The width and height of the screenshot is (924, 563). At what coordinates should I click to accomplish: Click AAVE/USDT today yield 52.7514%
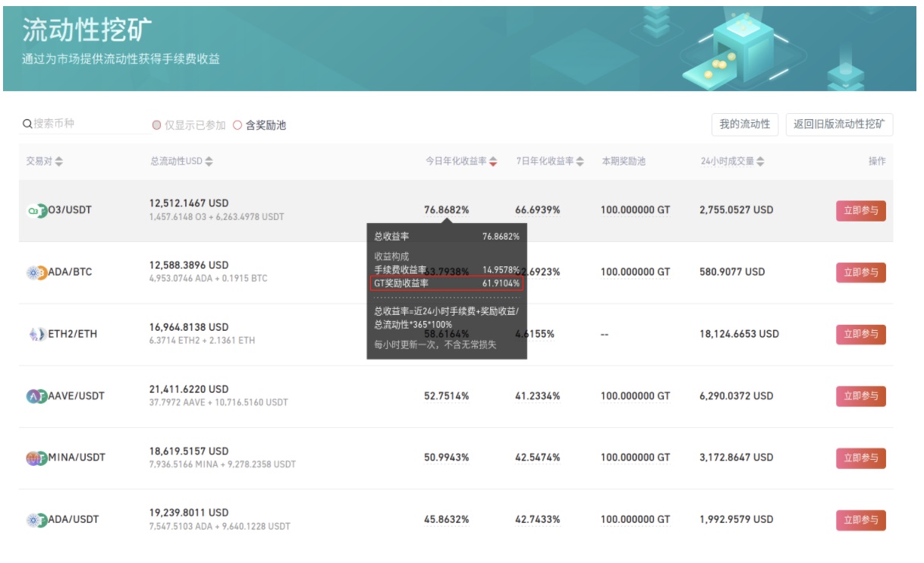click(x=446, y=396)
